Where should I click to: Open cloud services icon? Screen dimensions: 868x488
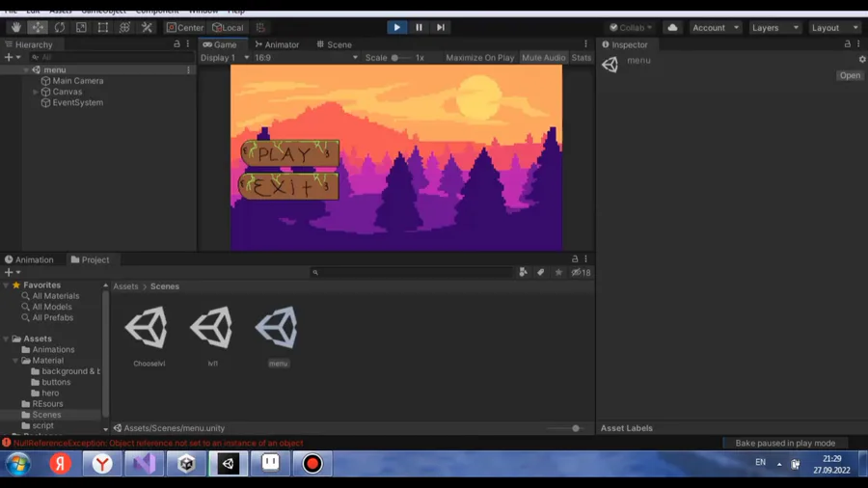[x=672, y=27]
